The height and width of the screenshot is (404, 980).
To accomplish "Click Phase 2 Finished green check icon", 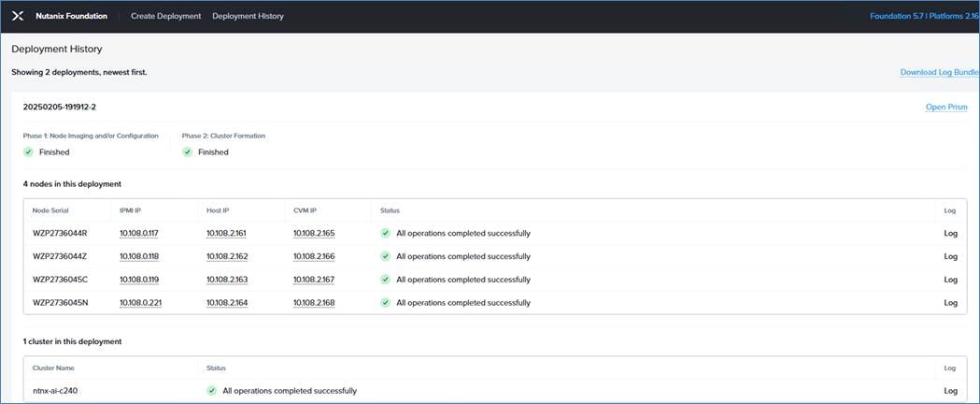I will 187,152.
